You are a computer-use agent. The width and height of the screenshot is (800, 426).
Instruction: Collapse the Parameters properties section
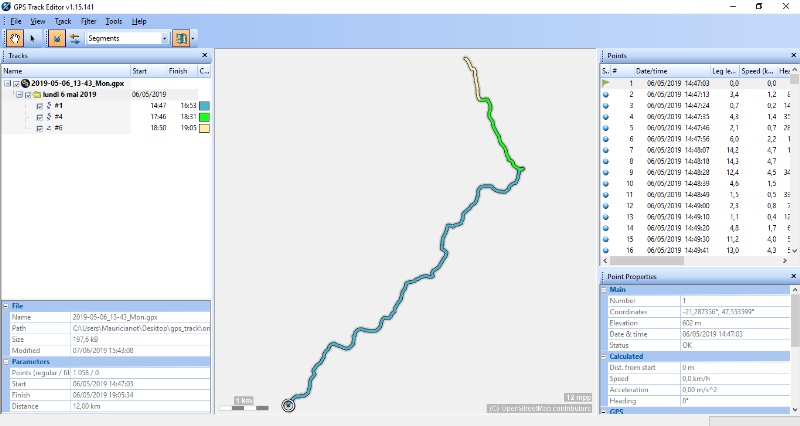(x=6, y=362)
